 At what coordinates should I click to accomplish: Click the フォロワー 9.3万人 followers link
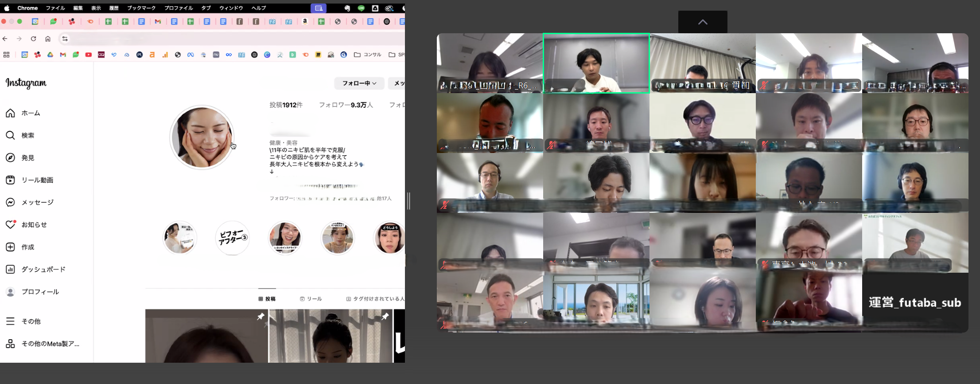click(x=346, y=105)
